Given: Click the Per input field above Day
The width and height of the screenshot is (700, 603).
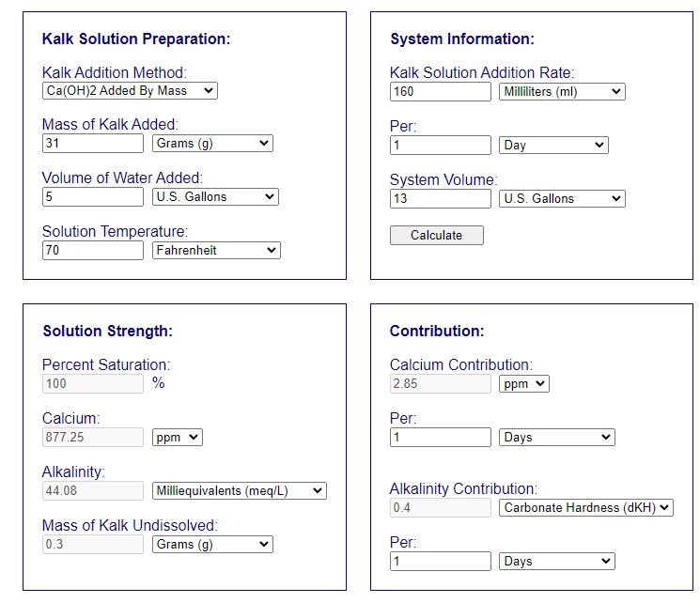Looking at the screenshot, I should (x=440, y=146).
